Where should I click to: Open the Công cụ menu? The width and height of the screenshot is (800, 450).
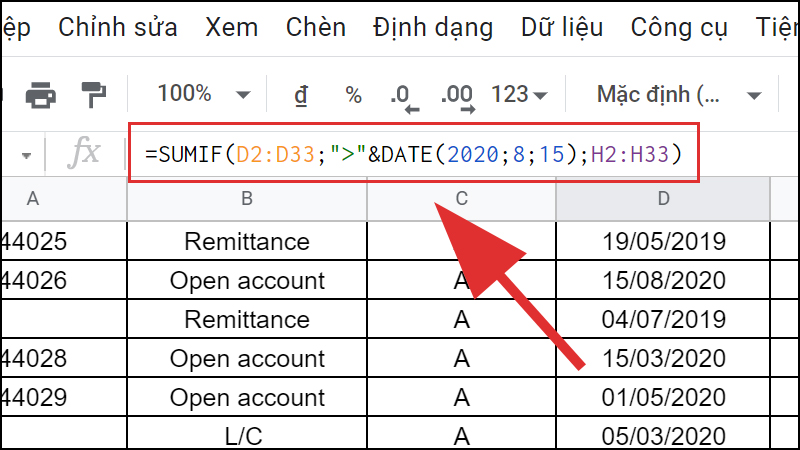(x=679, y=27)
